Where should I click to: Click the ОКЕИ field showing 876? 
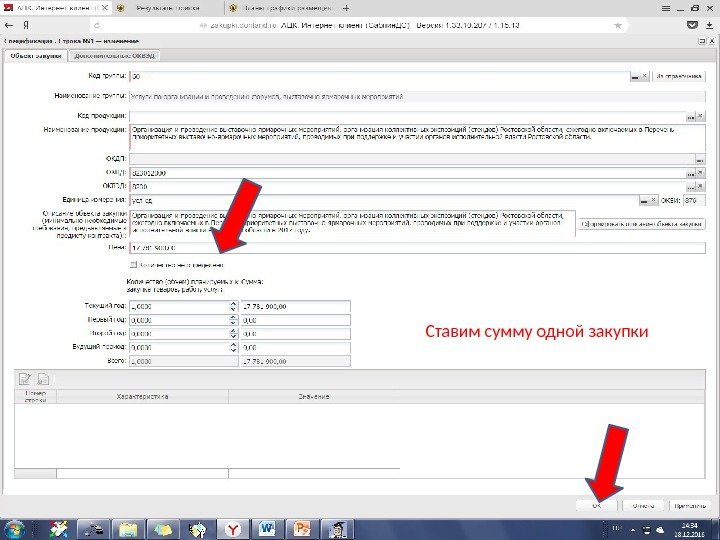[694, 201]
